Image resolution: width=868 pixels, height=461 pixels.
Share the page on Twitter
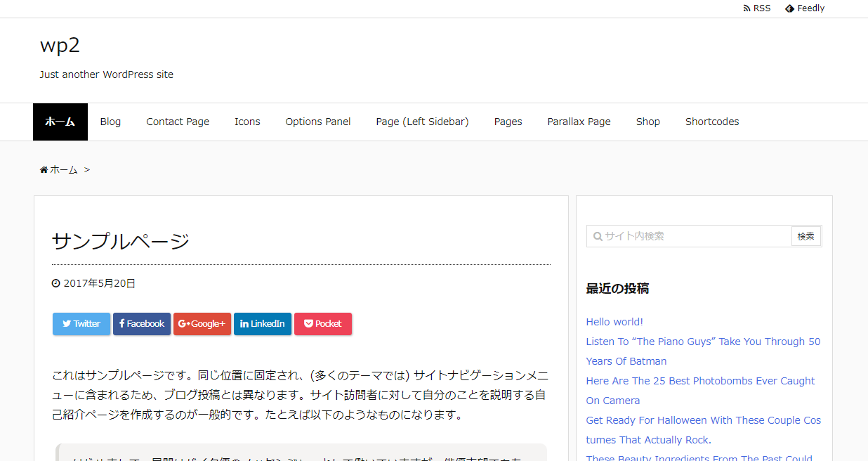point(81,324)
